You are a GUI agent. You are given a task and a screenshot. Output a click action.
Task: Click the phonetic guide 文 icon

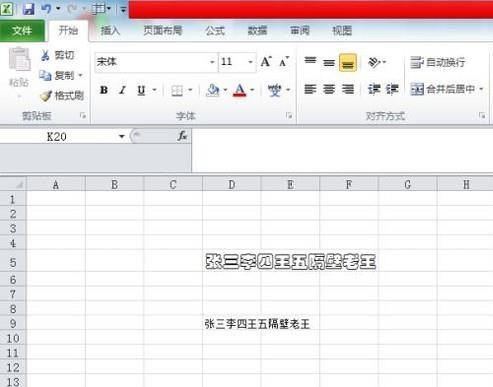point(275,90)
